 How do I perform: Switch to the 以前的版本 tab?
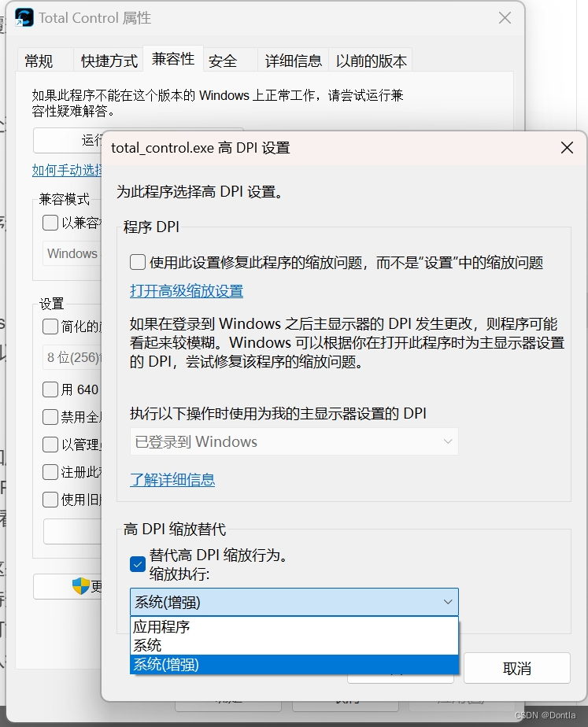point(371,61)
